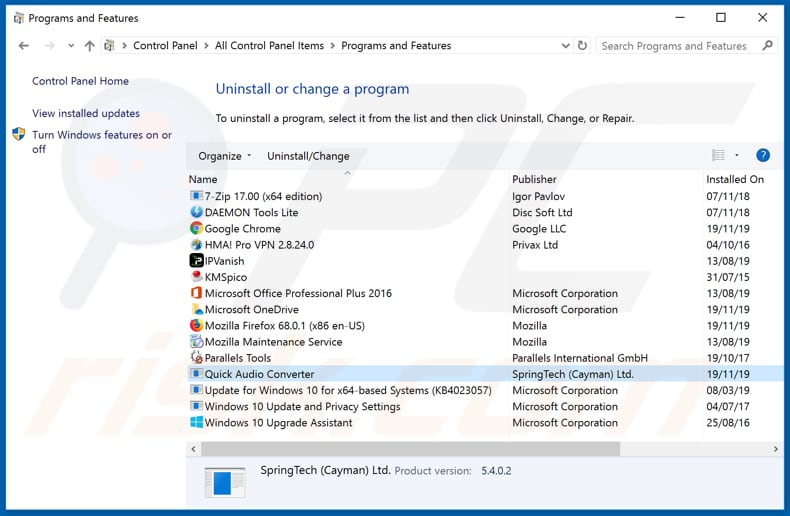Click the large program icon in details pane
Image resolution: width=790 pixels, height=516 pixels.
(x=225, y=482)
